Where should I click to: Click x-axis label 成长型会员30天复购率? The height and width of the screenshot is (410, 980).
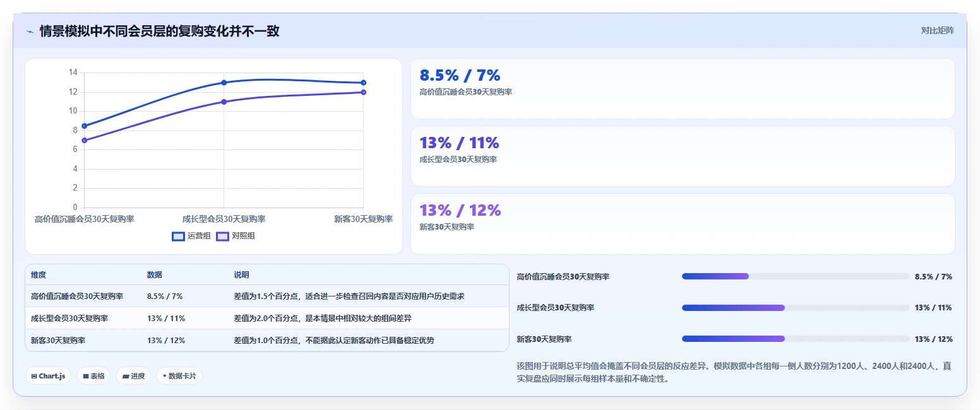[x=224, y=219]
